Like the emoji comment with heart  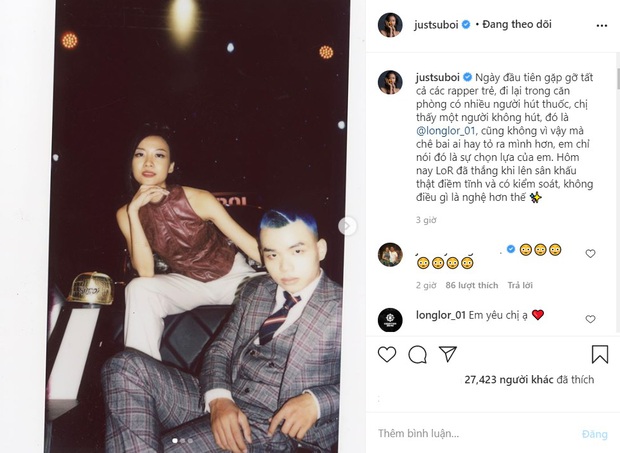click(x=590, y=254)
